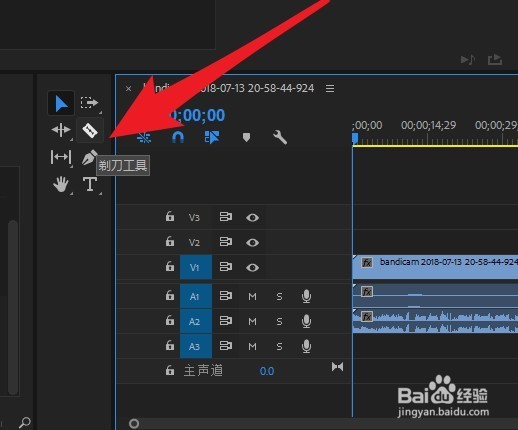The width and height of the screenshot is (518, 430).
Task: Click the export frame icon
Action: (495, 60)
